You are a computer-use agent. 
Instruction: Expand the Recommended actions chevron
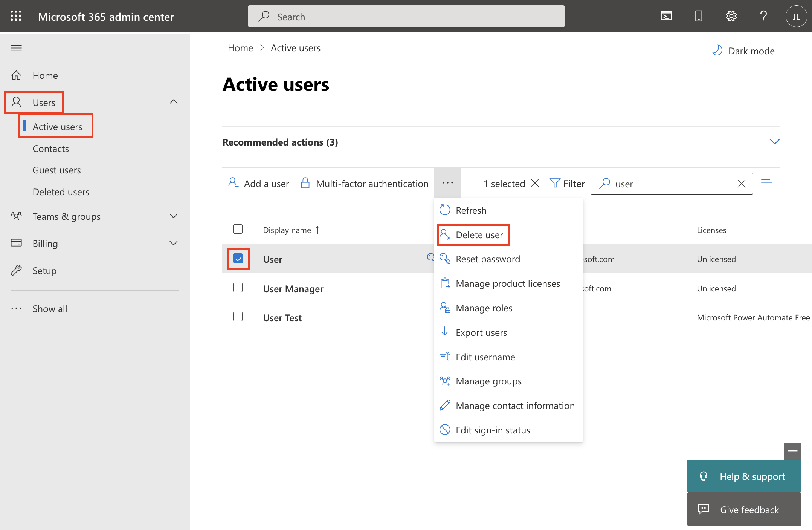[x=774, y=142]
